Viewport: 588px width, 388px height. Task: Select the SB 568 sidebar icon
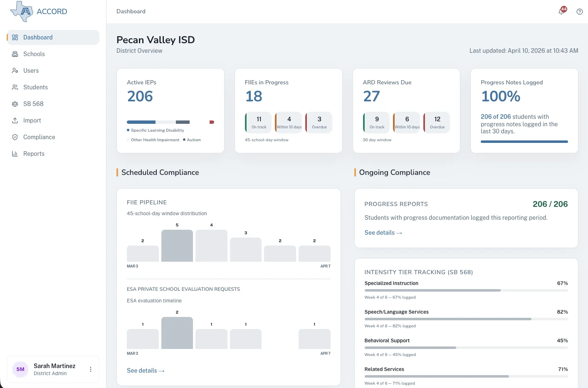pyautogui.click(x=15, y=104)
